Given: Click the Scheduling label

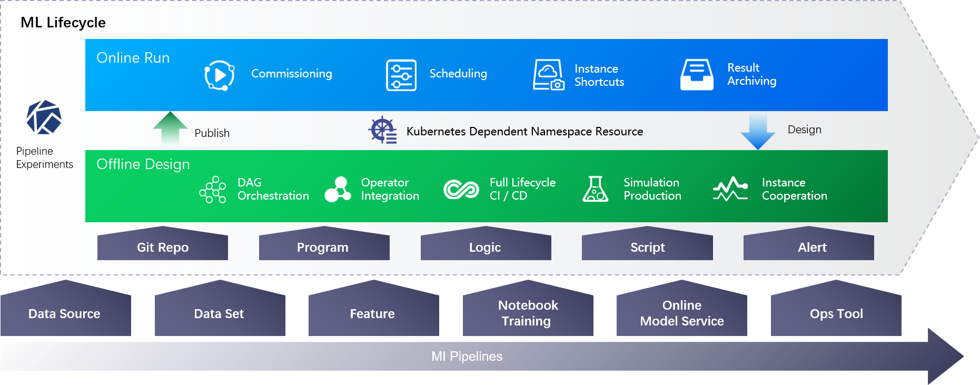Looking at the screenshot, I should (458, 74).
